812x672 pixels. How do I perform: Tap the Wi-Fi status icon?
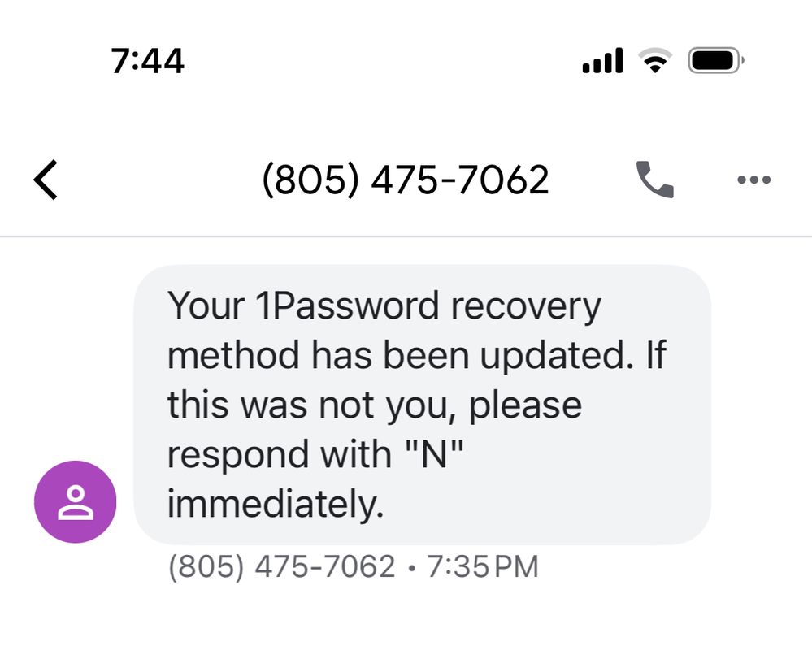[654, 62]
